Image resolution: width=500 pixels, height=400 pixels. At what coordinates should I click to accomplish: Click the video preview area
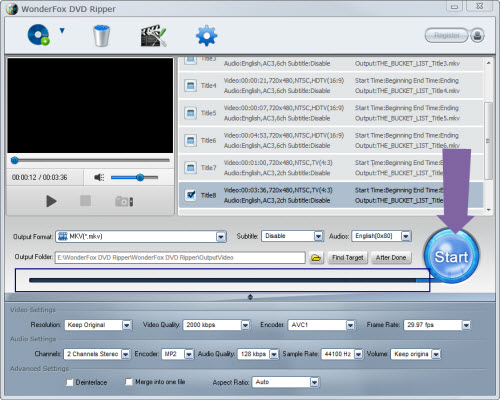pos(90,106)
